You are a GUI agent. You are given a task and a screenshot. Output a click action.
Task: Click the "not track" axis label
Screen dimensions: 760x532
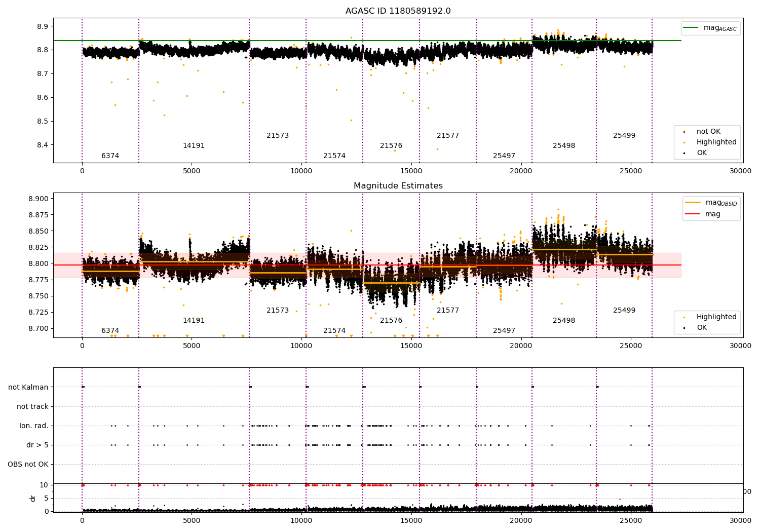click(x=32, y=407)
